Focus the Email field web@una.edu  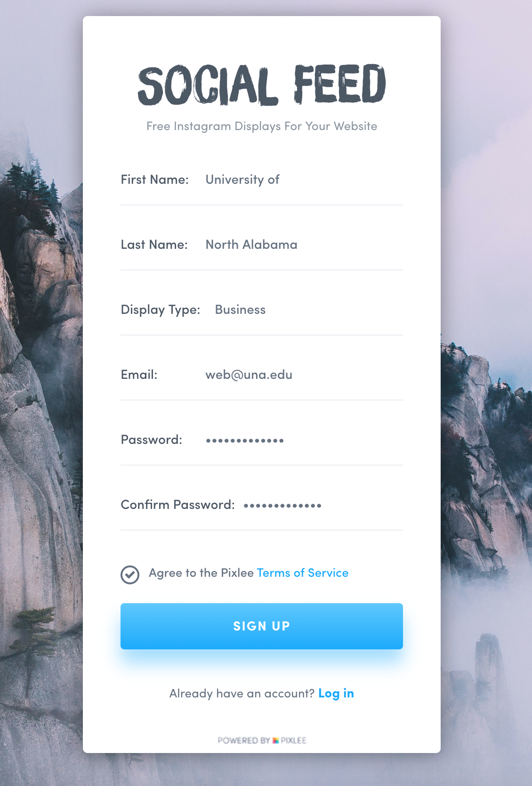304,375
